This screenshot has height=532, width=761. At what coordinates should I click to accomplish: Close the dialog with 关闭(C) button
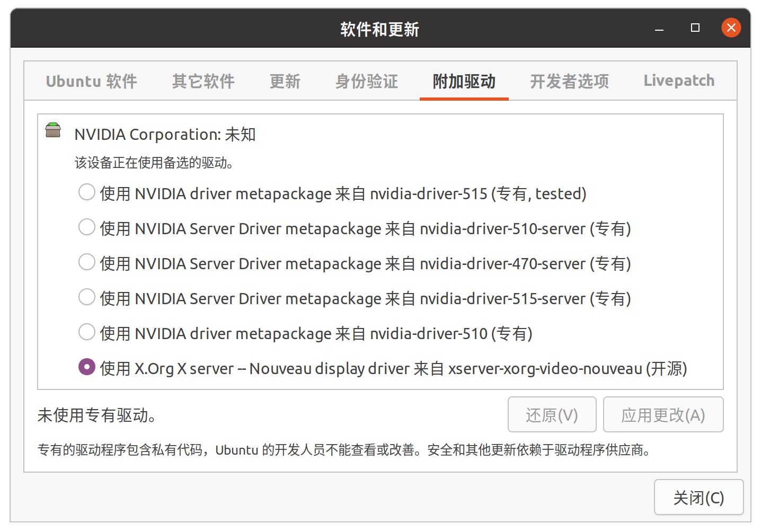pyautogui.click(x=698, y=498)
